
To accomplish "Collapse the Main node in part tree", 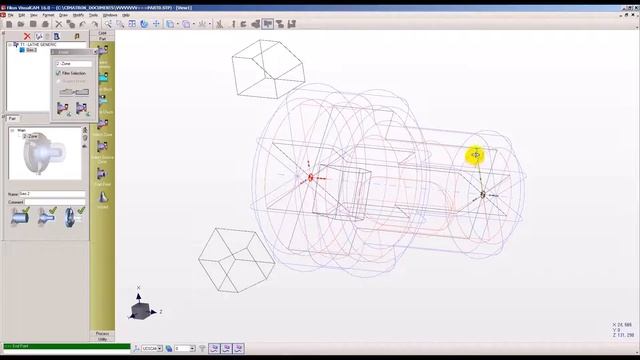I will 12,131.
